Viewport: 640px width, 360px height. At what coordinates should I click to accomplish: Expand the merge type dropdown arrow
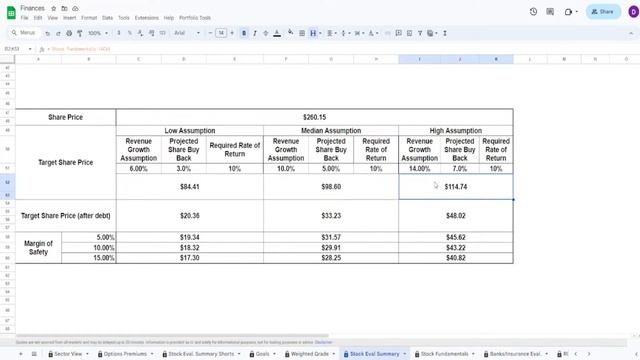320,33
